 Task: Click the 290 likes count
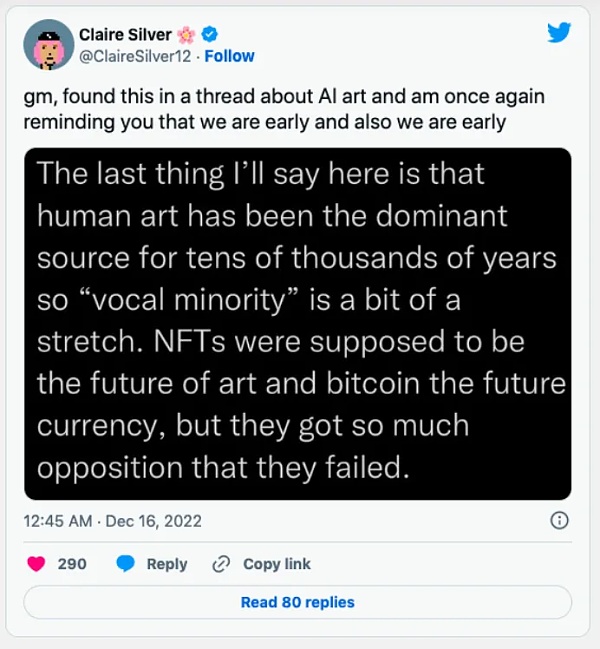pos(72,564)
